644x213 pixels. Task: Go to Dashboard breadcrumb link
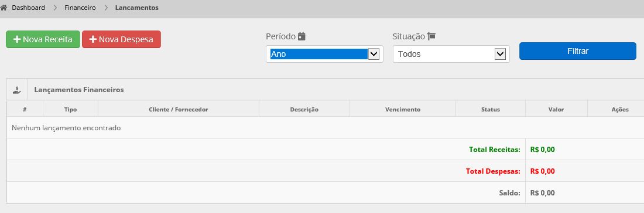pyautogui.click(x=28, y=8)
